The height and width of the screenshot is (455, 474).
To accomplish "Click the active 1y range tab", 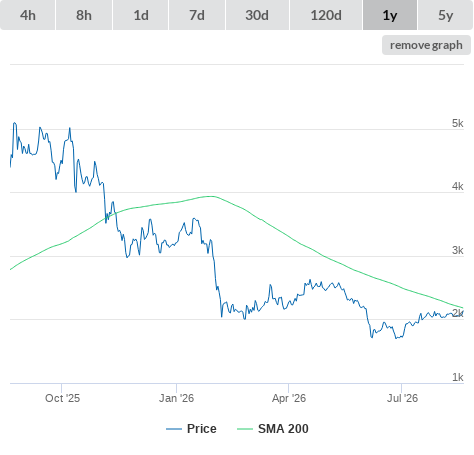I will (x=390, y=15).
